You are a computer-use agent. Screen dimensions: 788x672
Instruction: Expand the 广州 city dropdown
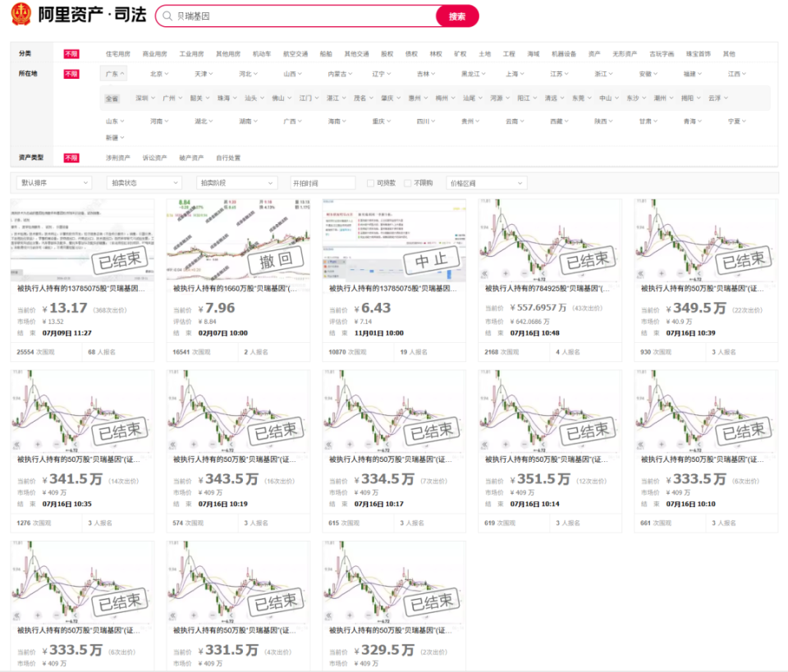[172, 98]
